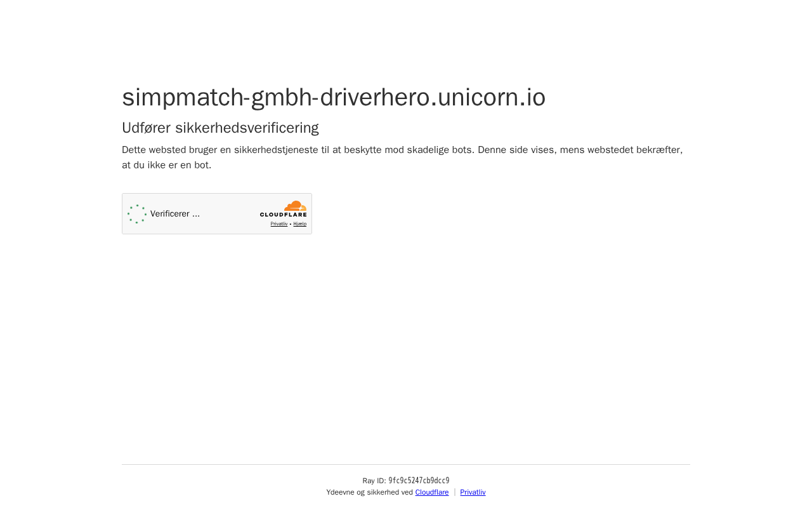Open the Hjælp link in the widget

click(299, 224)
